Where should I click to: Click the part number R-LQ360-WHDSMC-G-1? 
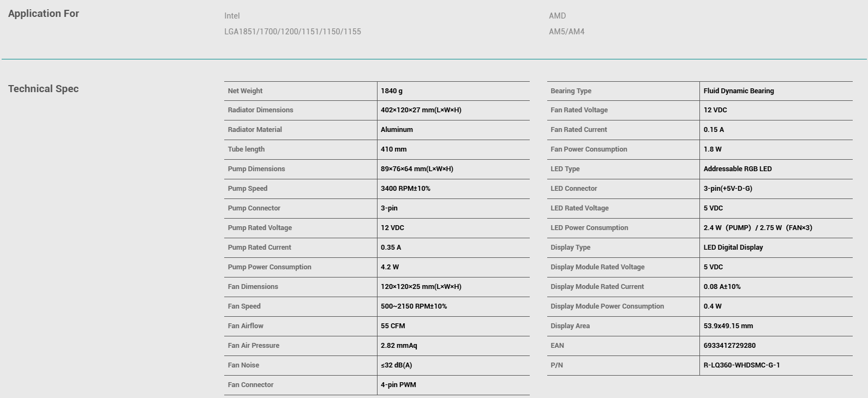pos(741,365)
